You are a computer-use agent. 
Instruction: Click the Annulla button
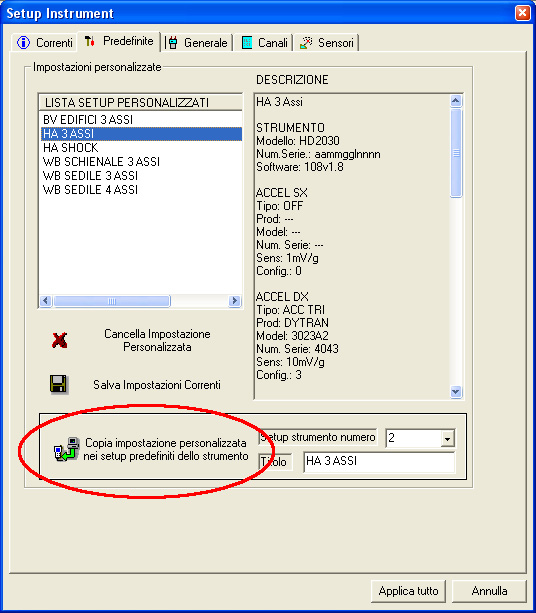[489, 591]
